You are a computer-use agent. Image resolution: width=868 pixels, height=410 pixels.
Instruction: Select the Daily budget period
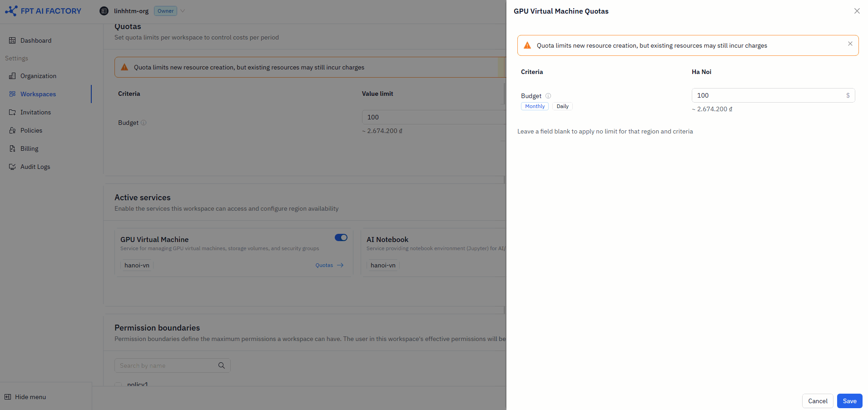coord(562,106)
